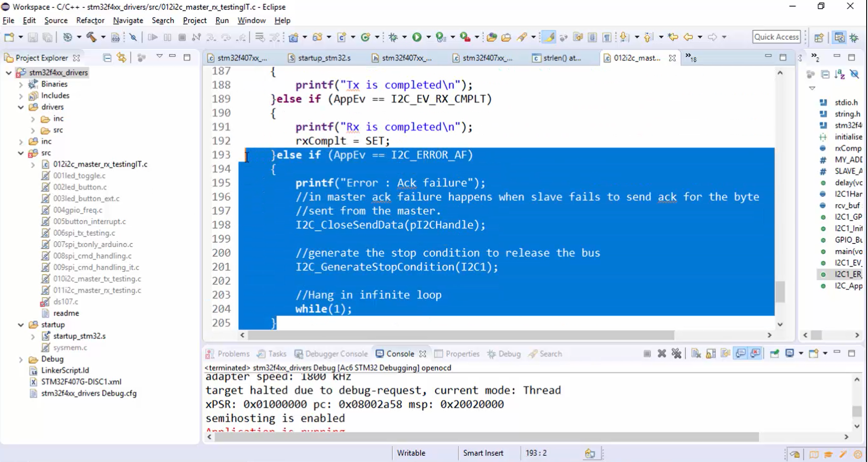
Task: Toggle Show Console on standard error
Action: (x=755, y=353)
